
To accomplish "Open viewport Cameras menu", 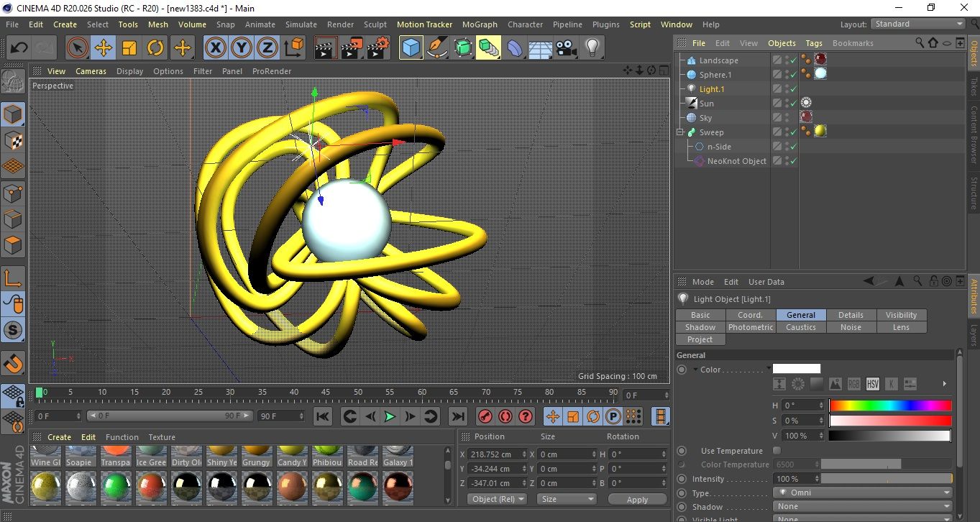I will [91, 71].
